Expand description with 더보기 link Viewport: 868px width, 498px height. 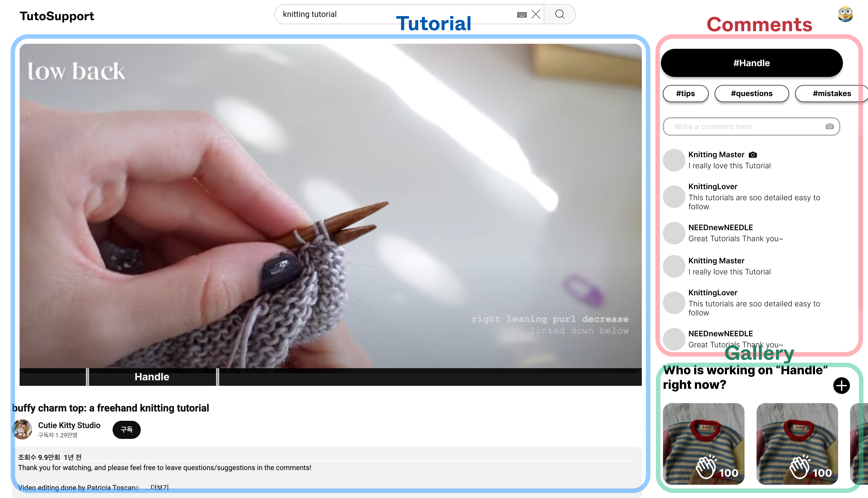point(159,487)
